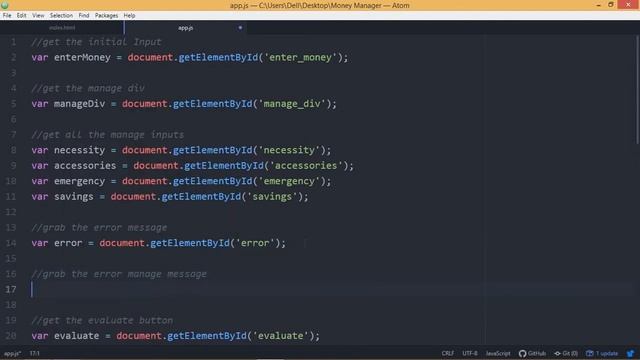Click the comment '//grab the error manage message'
The height and width of the screenshot is (360, 640).
pyautogui.click(x=119, y=274)
